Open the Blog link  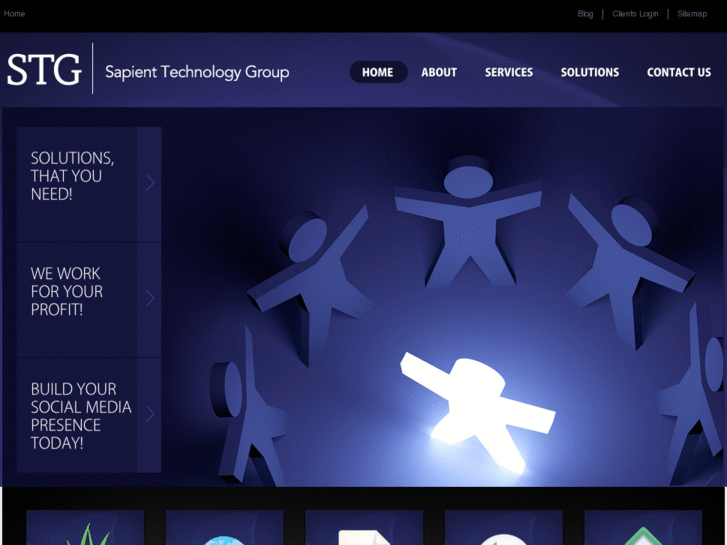585,14
